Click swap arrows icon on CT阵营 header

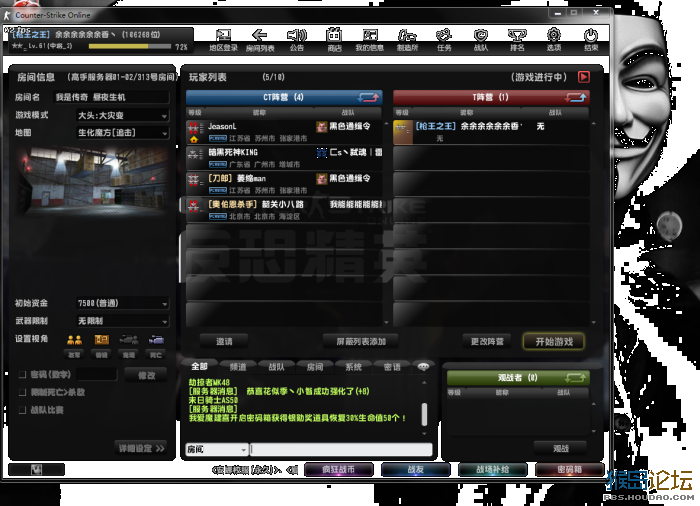[368, 97]
